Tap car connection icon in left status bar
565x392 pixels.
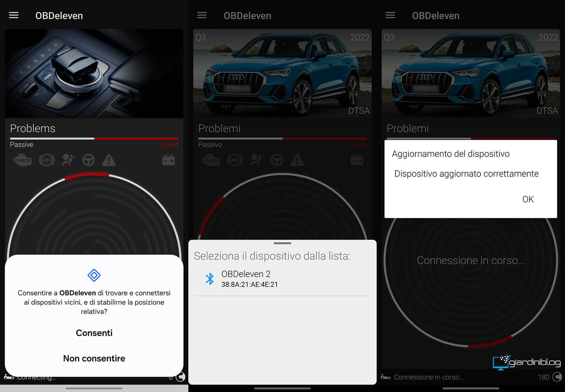click(x=9, y=377)
